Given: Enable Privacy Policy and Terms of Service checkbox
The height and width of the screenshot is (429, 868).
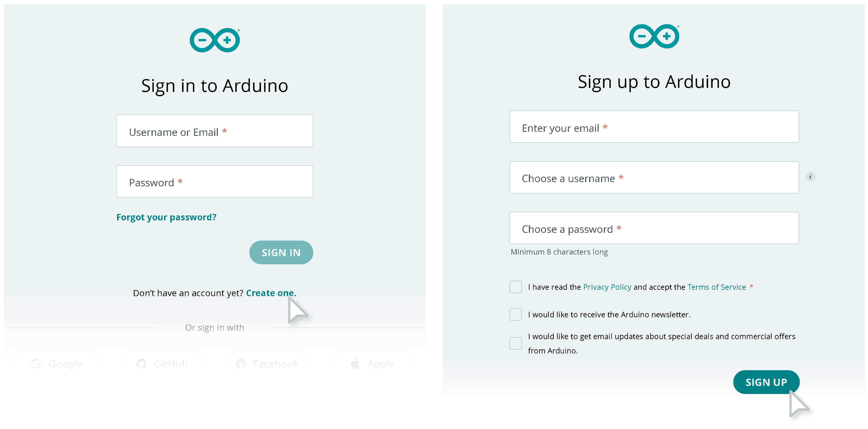Looking at the screenshot, I should coord(515,287).
